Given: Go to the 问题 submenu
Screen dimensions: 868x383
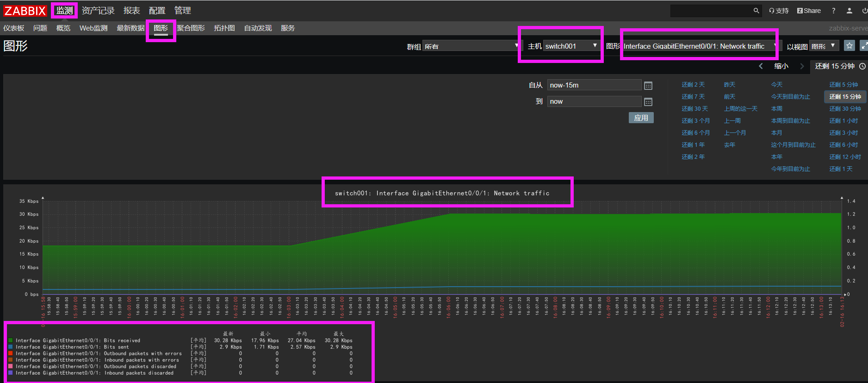Looking at the screenshot, I should click(40, 28).
